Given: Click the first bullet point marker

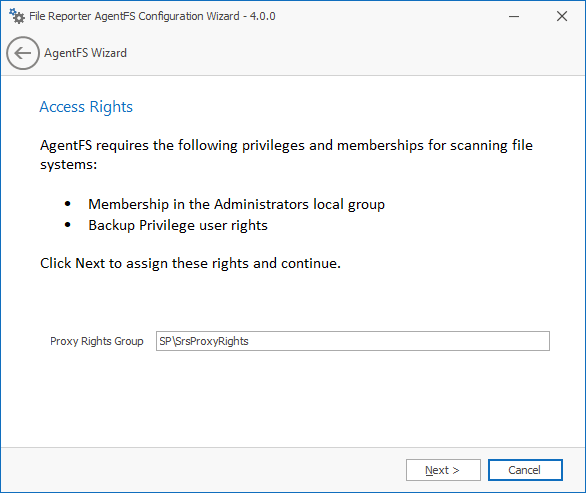Looking at the screenshot, I should [68, 204].
